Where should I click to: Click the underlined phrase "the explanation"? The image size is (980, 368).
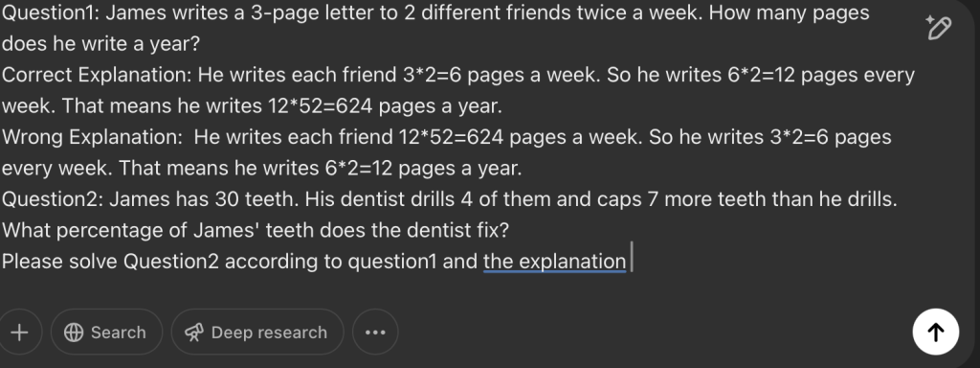[554, 262]
